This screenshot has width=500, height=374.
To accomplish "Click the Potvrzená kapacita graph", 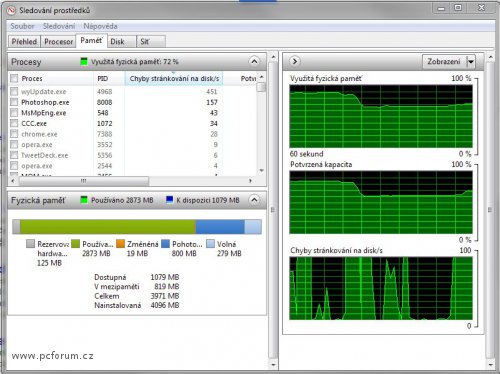I will (x=381, y=202).
